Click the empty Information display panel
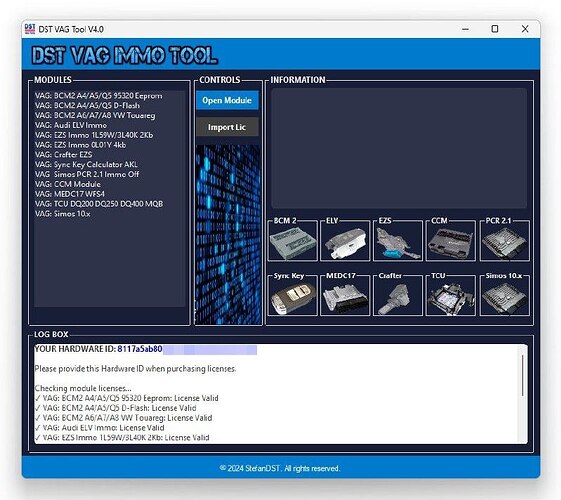The image size is (561, 500). pyautogui.click(x=399, y=148)
